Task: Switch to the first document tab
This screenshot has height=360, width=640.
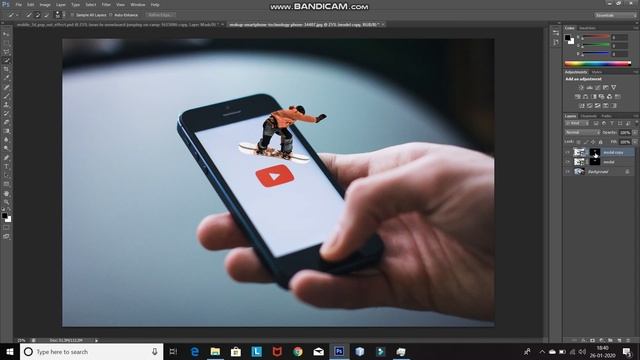Action: (x=119, y=24)
